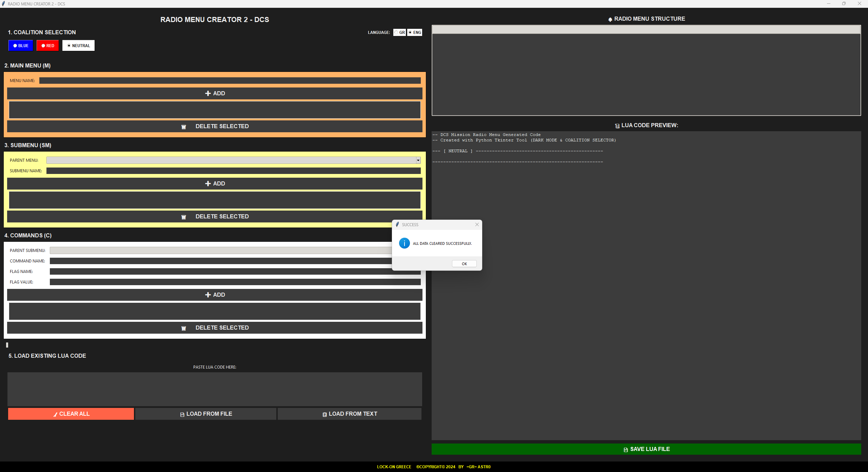The height and width of the screenshot is (472, 868).
Task: Click LOAD FROM FILE button
Action: 206,414
